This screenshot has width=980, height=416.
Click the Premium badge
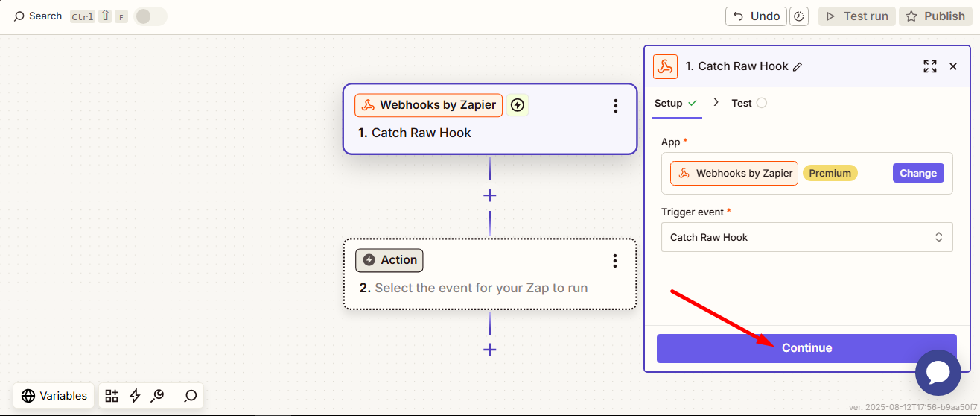click(830, 173)
